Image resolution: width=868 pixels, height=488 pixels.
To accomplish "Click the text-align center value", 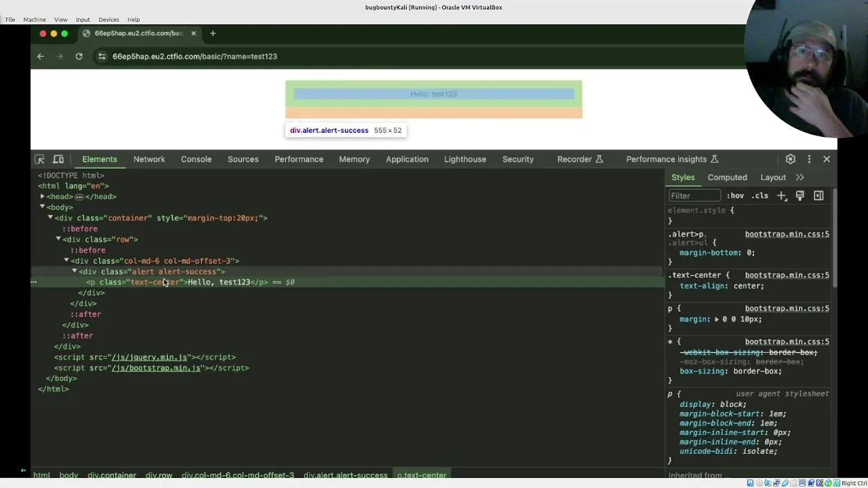I will tap(748, 286).
